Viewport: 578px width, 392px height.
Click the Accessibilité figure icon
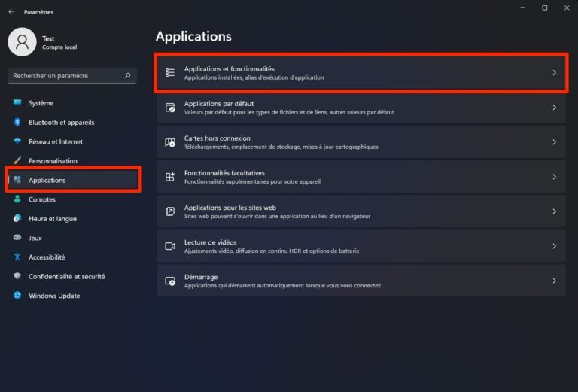point(17,257)
